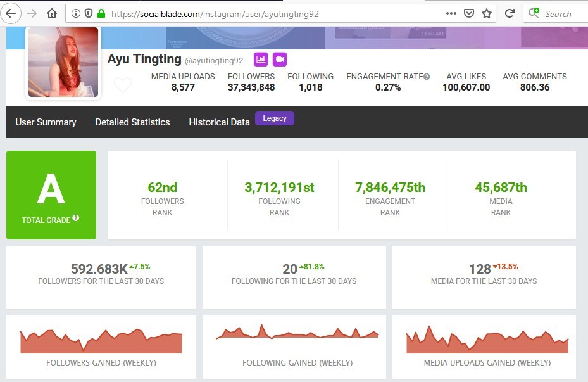Click 20 following for last 30 days
This screenshot has height=382, width=588.
(x=290, y=269)
